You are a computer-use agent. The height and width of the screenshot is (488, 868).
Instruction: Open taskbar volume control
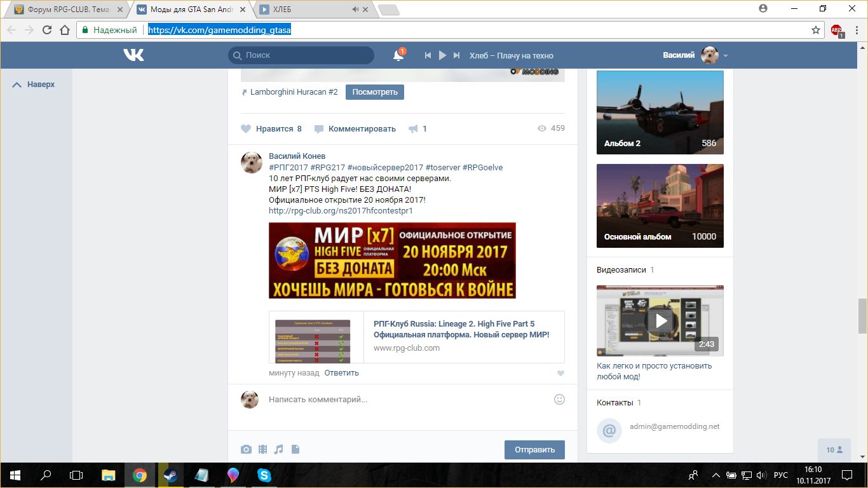pyautogui.click(x=761, y=475)
